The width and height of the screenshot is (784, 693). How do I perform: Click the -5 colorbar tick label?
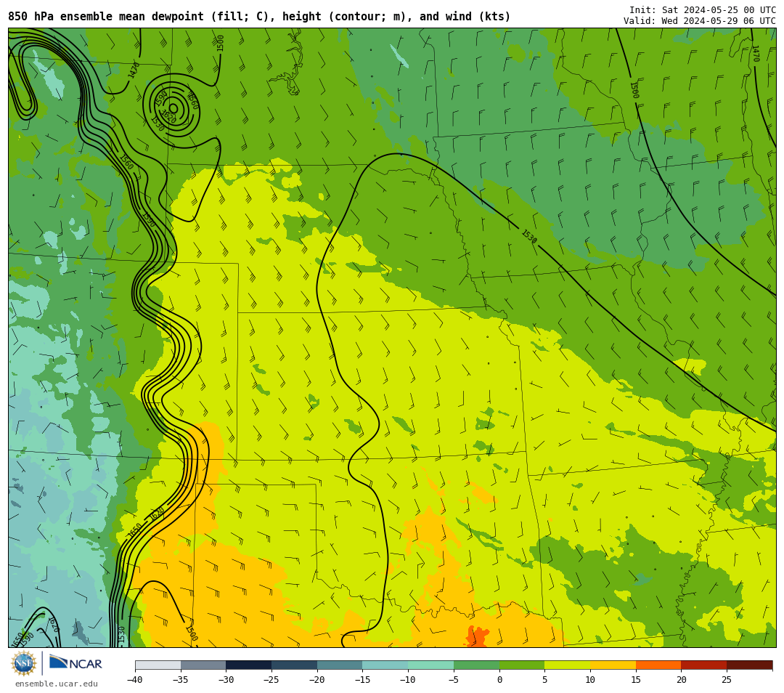pos(454,680)
